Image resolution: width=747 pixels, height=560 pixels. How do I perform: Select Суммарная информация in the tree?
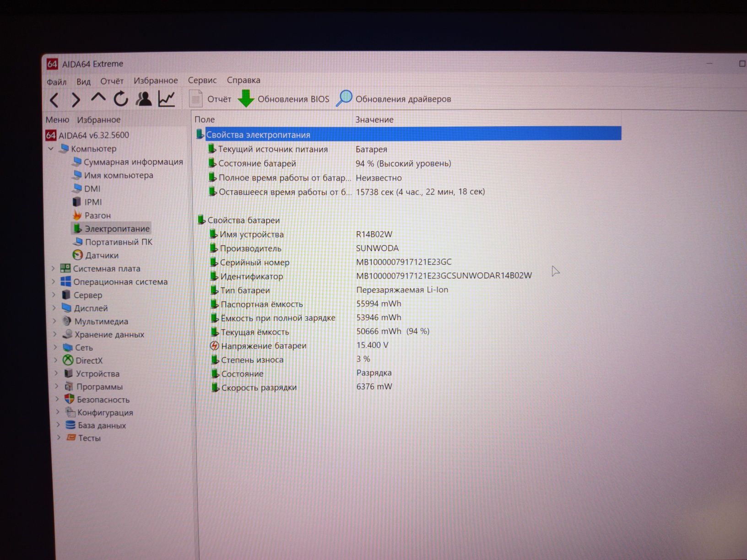tap(128, 162)
